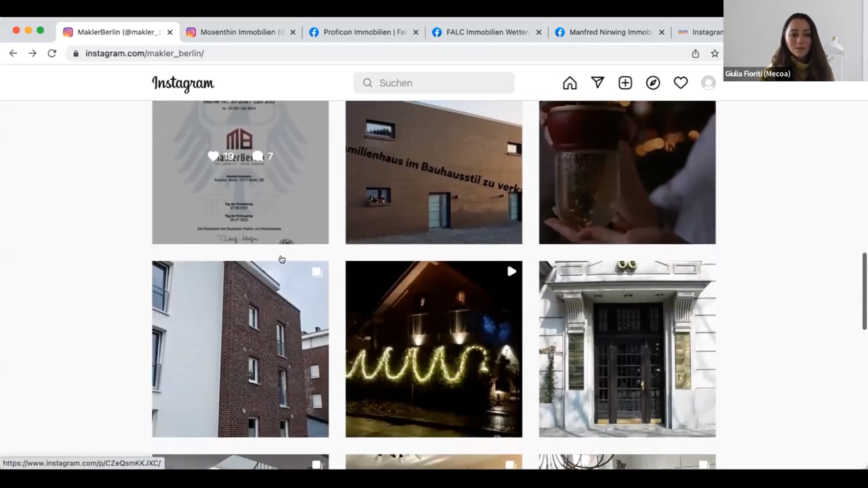Click the likes heart on certificate post
The height and width of the screenshot is (488, 868).
(x=213, y=156)
